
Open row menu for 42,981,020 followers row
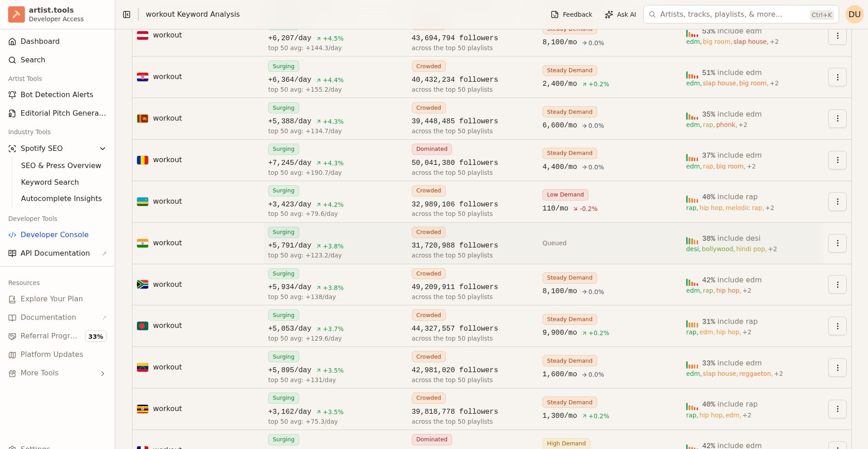837,367
